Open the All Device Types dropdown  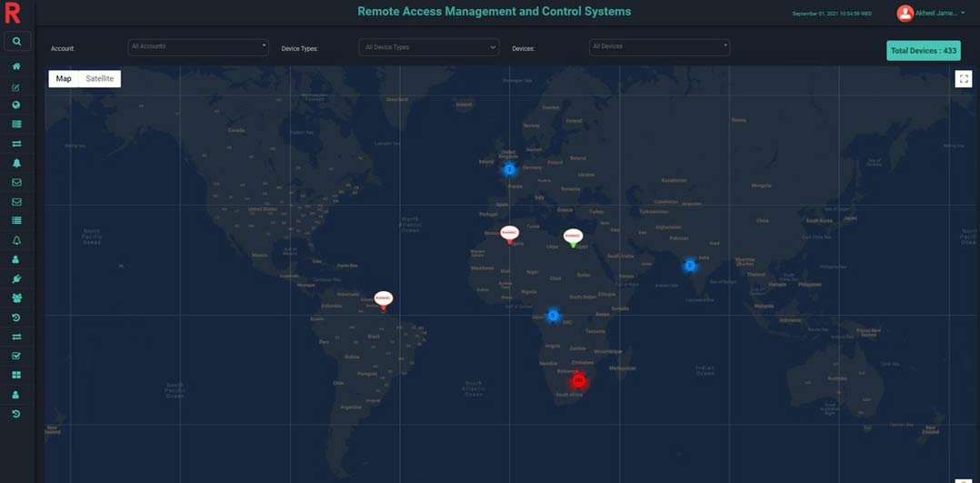click(429, 47)
